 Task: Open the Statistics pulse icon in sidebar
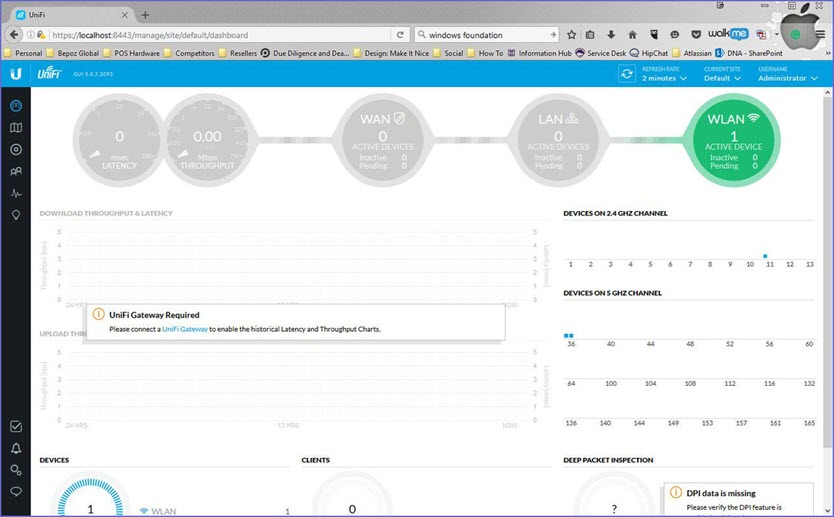[16, 193]
